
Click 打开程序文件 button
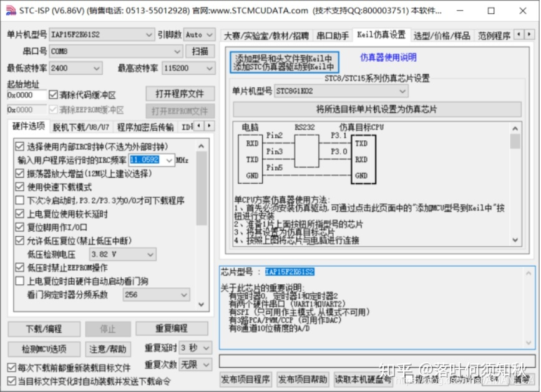pyautogui.click(x=180, y=93)
